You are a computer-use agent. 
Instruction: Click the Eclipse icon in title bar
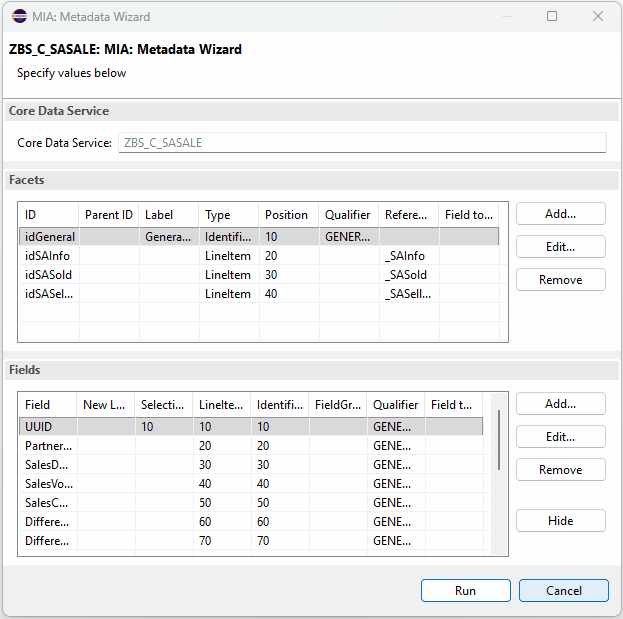[20, 17]
